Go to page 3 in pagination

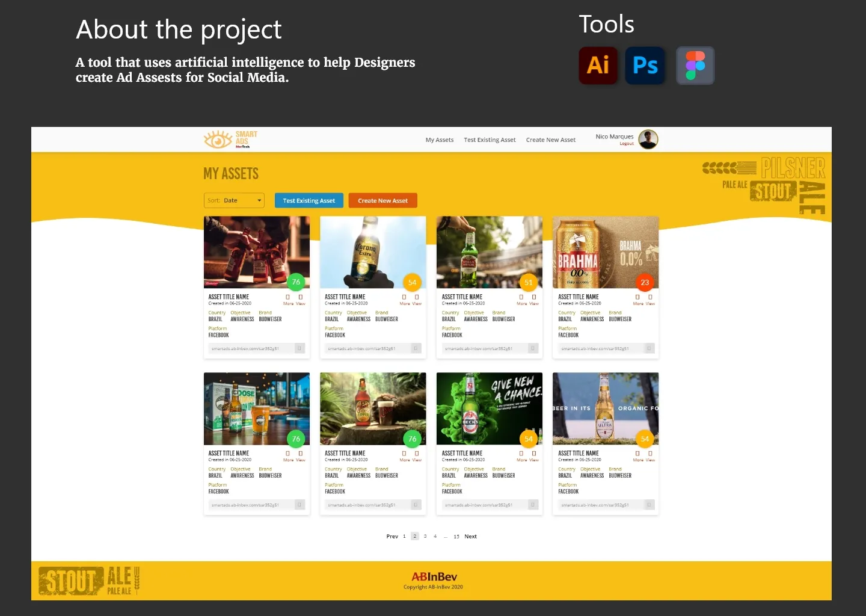[x=425, y=537]
